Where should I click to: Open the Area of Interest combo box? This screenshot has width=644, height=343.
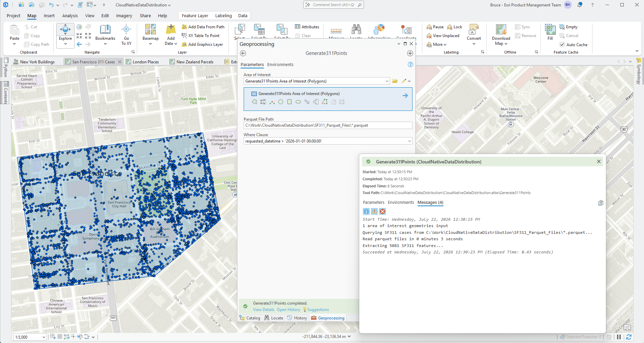coord(317,81)
